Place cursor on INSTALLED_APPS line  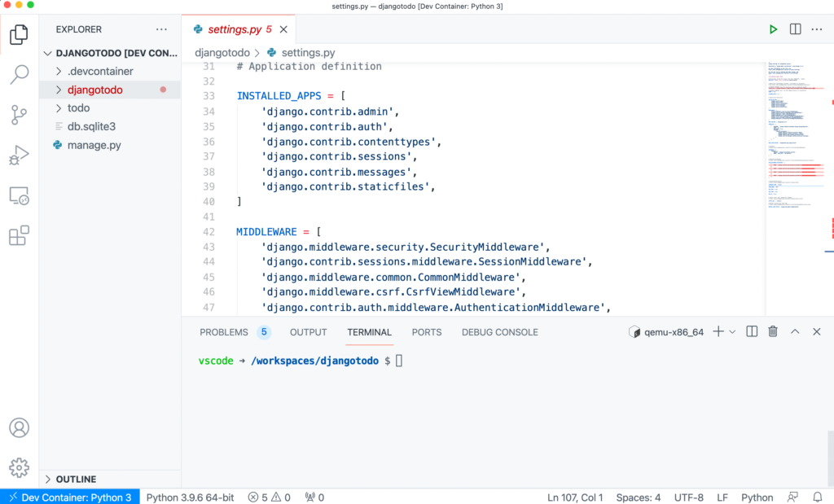click(291, 96)
